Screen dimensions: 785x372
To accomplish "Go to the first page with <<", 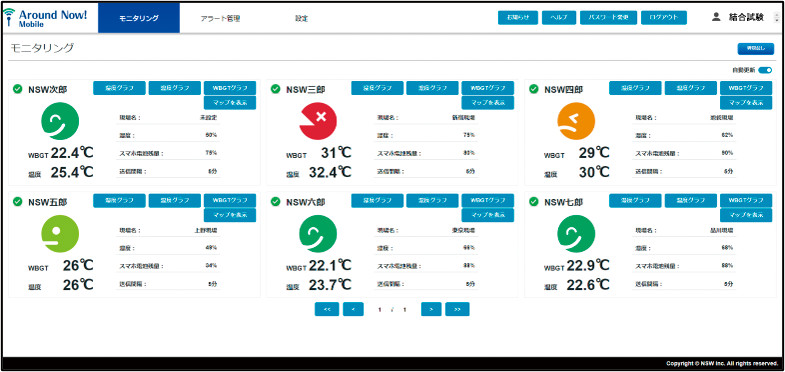I will 327,309.
